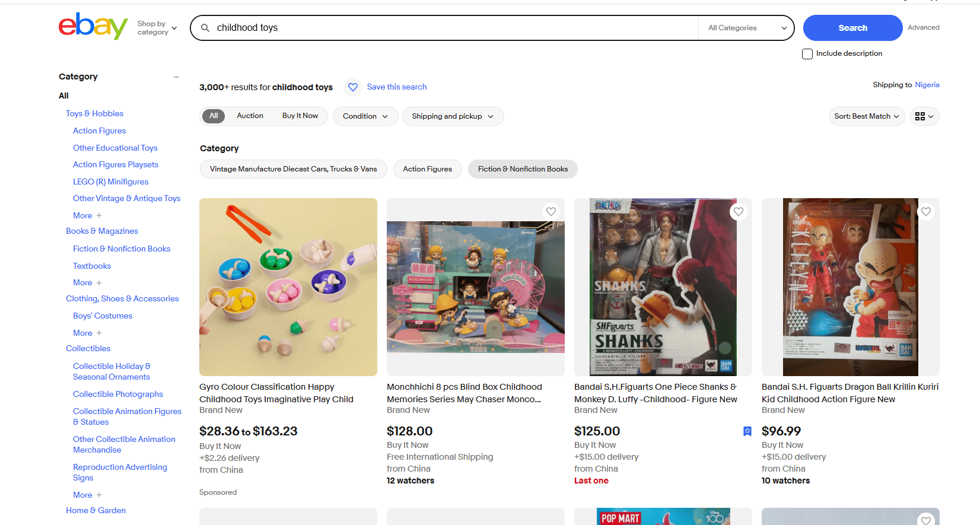Click the search magnifier icon
The height and width of the screenshot is (525, 980).
click(x=205, y=28)
